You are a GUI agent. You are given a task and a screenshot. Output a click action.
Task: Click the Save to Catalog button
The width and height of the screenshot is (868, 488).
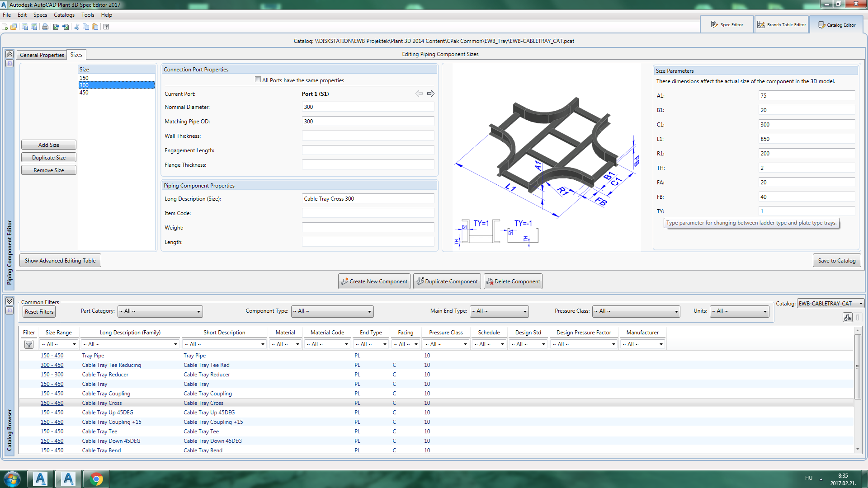pyautogui.click(x=836, y=261)
